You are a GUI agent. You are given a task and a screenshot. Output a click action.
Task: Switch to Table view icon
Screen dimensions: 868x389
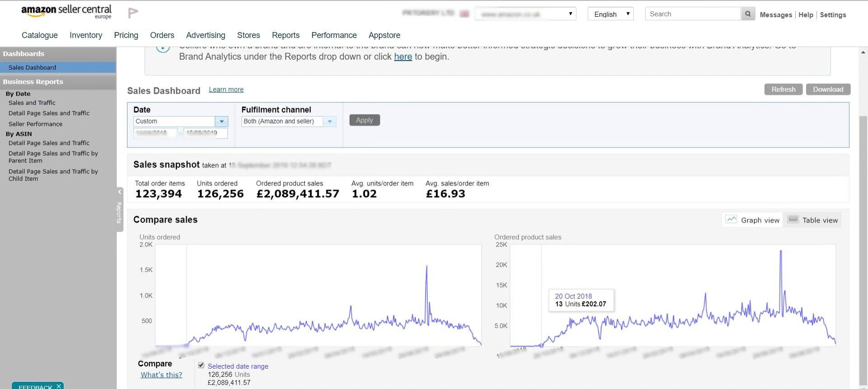click(793, 219)
